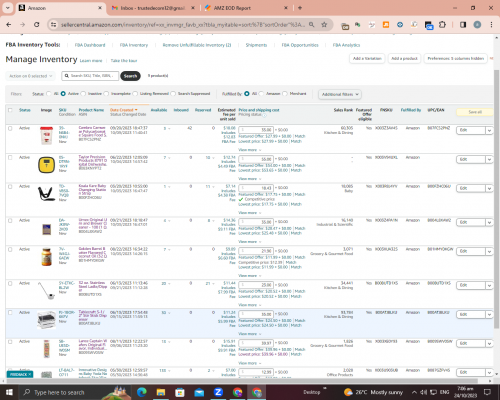Switch to the Gmail Inbox tab
Screen dimensions: 500x400
coord(153,8)
